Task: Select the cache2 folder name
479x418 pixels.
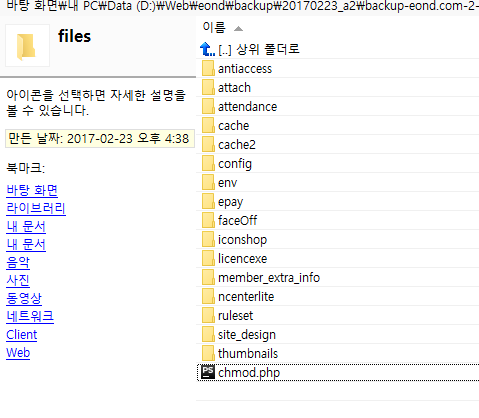Action: coord(237,145)
